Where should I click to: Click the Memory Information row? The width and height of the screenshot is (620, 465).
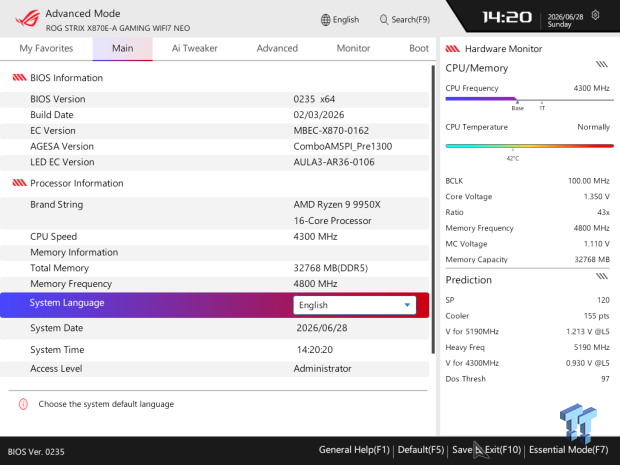tap(215, 252)
